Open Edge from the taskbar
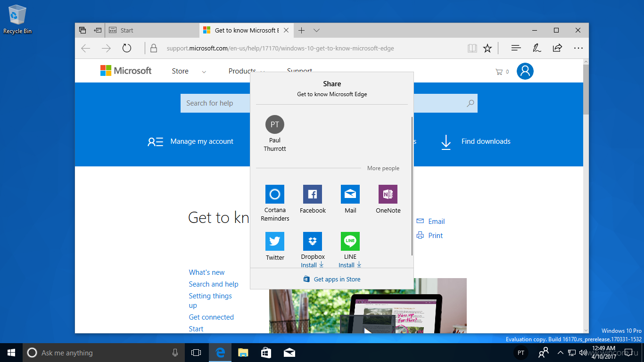The image size is (644, 362). pyautogui.click(x=220, y=353)
